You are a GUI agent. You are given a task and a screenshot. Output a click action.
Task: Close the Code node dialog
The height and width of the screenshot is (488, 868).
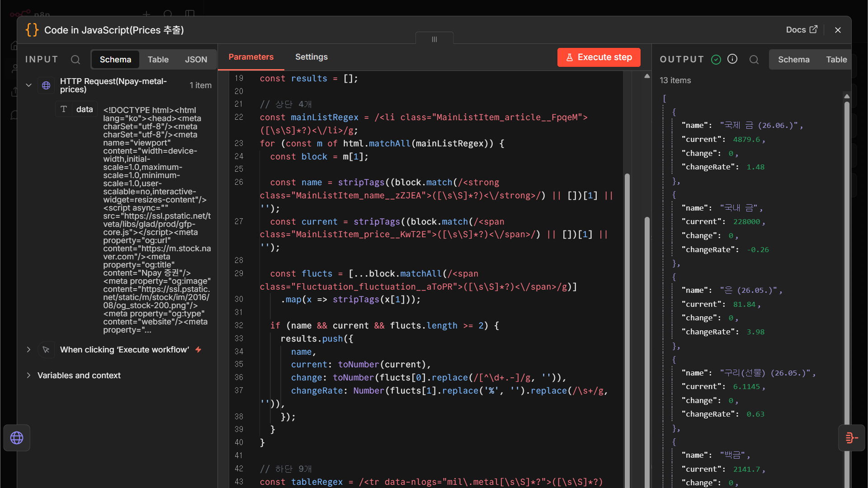tap(838, 30)
